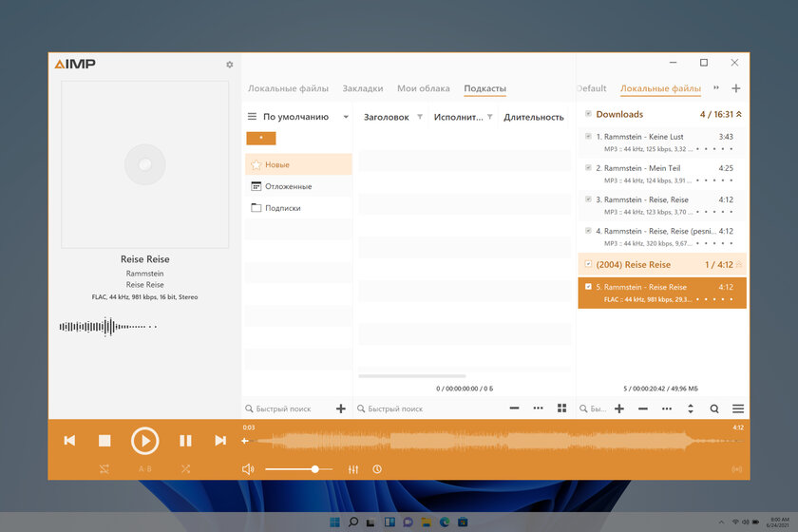The image size is (798, 532).
Task: Sort by Длительность column header
Action: [534, 117]
